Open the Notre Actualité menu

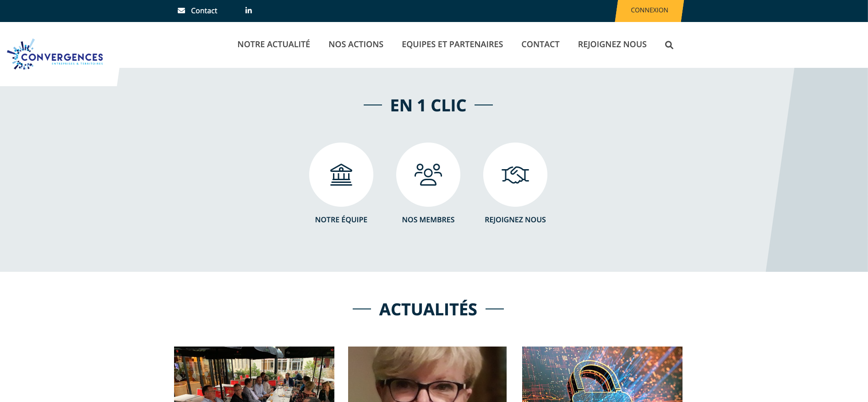(x=273, y=44)
